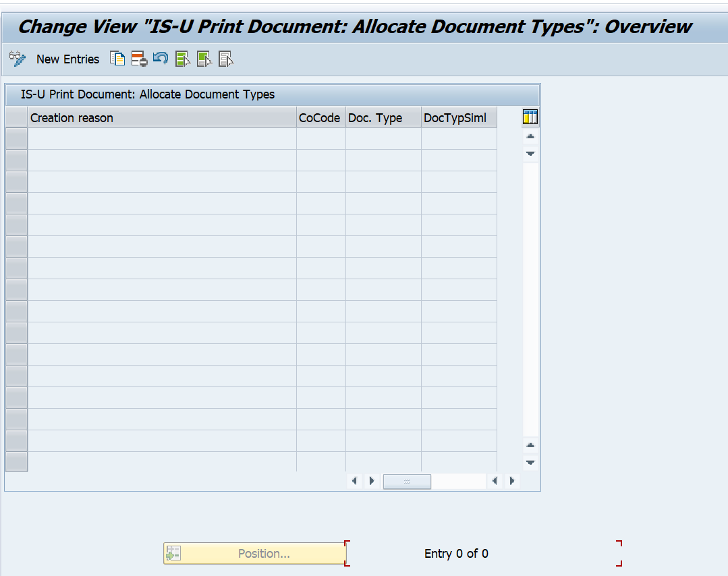728x576 pixels.
Task: Click the Copy As icon
Action: [117, 59]
